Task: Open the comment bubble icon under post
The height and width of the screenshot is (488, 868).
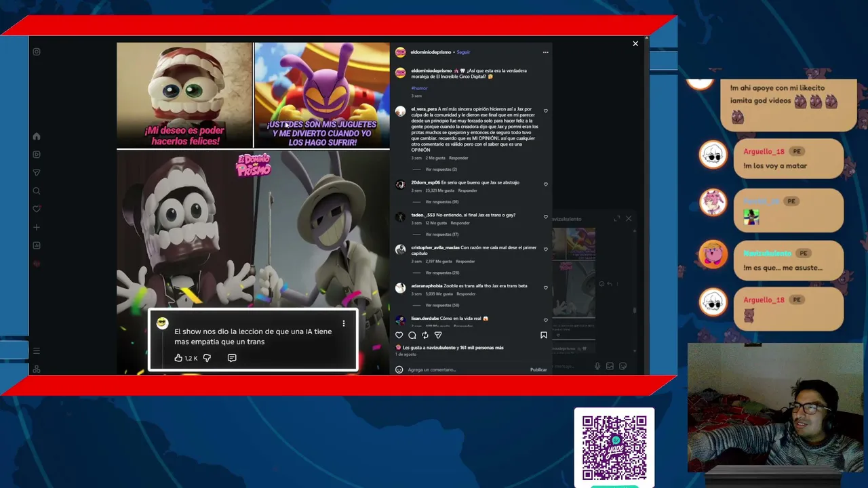Action: (x=412, y=335)
